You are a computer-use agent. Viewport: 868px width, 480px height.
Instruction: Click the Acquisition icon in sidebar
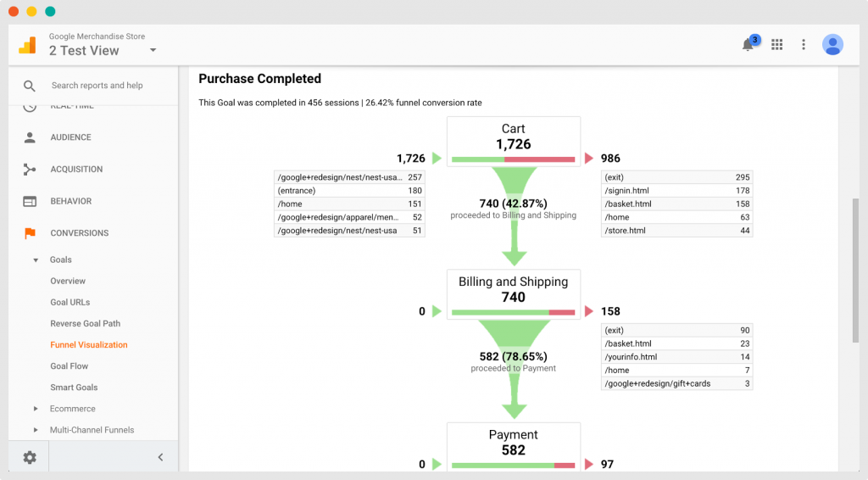pos(30,170)
